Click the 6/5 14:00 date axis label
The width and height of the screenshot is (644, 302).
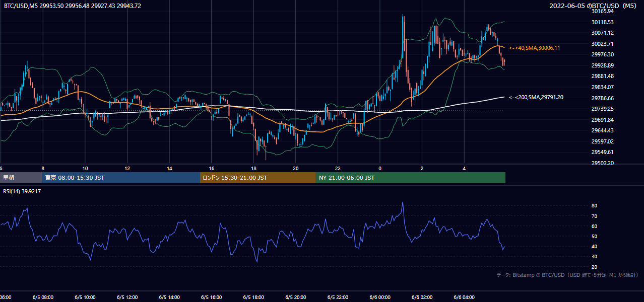pyautogui.click(x=169, y=297)
